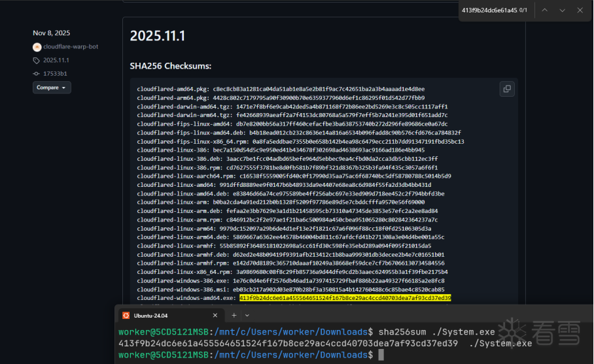Click cloudflared-linux-x86_64.rpm checksum line
594x364 pixels.
coord(292,272)
